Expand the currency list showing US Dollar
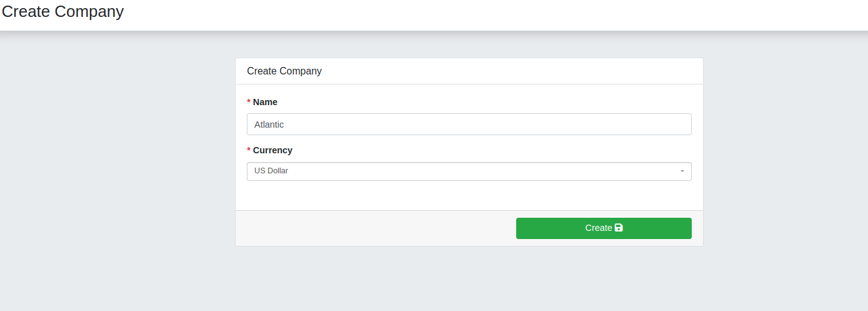 469,171
